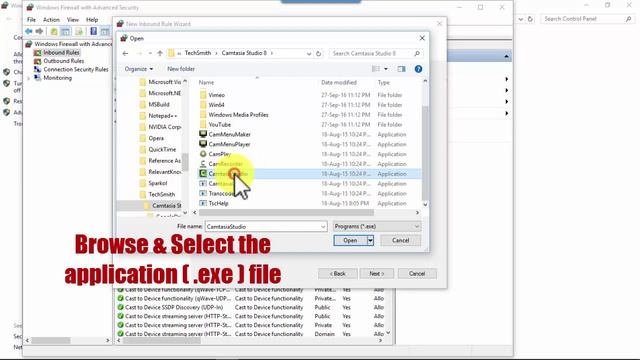This screenshot has width=640, height=360.
Task: Click Back in the rule wizard
Action: (338, 273)
